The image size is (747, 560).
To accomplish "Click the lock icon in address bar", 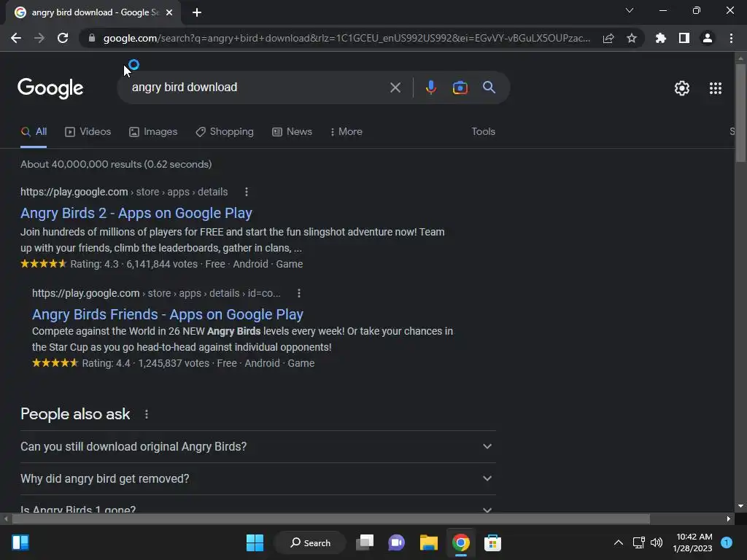I will tap(92, 38).
